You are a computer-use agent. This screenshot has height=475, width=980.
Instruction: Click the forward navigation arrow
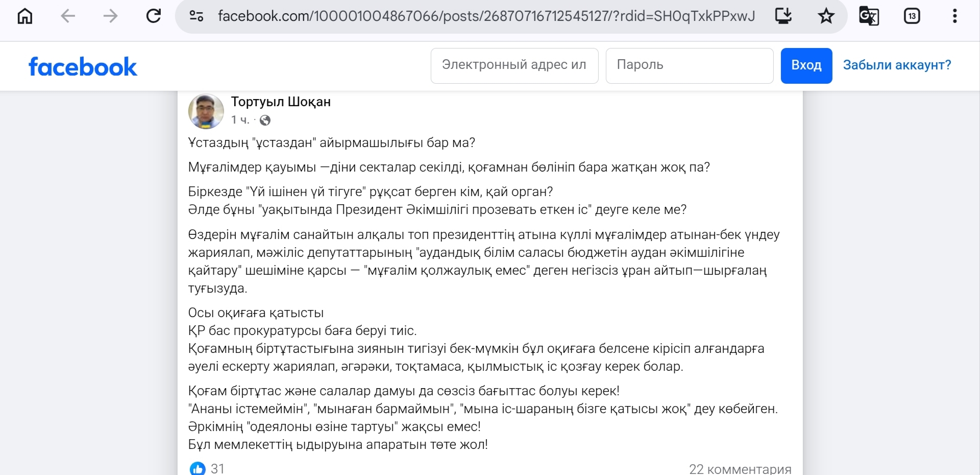[x=110, y=16]
